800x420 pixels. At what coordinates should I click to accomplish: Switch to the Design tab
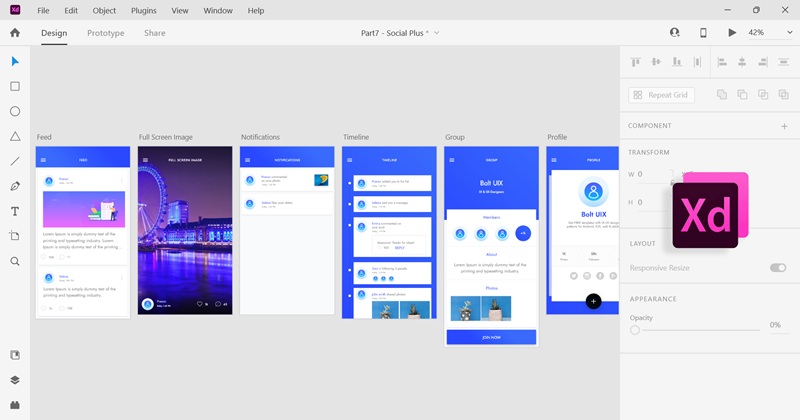[54, 33]
